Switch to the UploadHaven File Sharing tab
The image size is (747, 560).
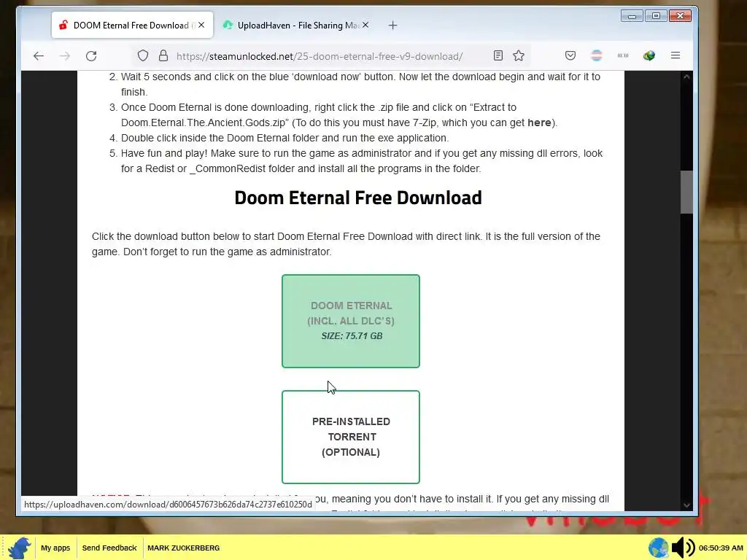pos(296,26)
